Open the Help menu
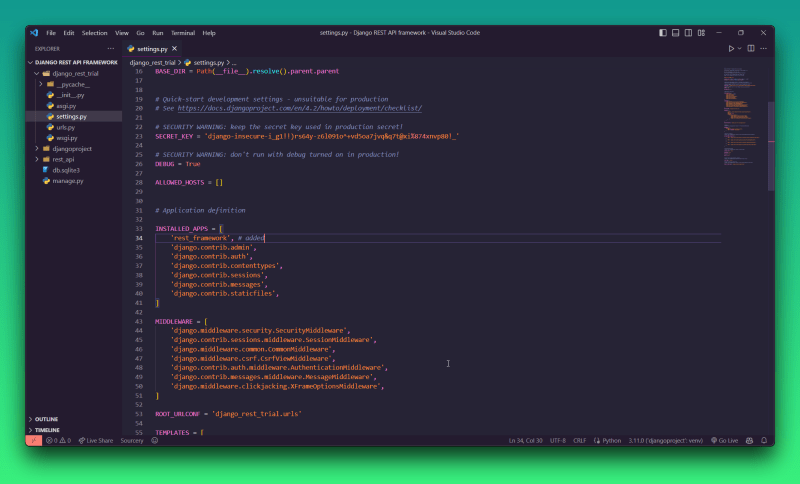This screenshot has width=800, height=484. (209, 33)
